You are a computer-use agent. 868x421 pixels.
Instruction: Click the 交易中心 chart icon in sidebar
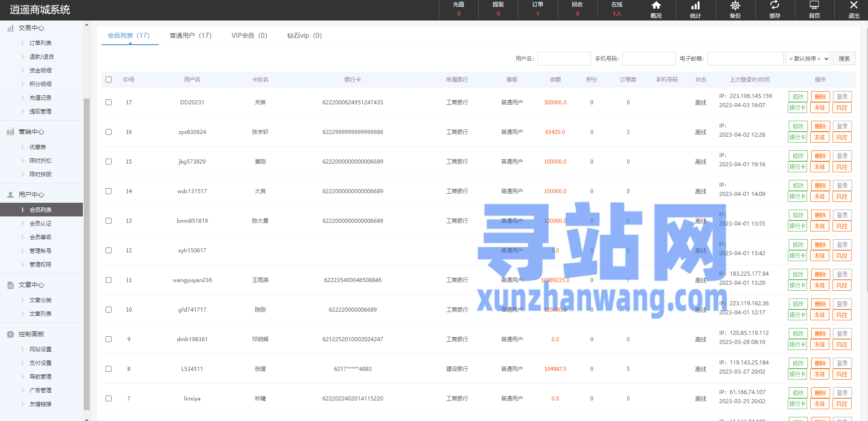10,28
